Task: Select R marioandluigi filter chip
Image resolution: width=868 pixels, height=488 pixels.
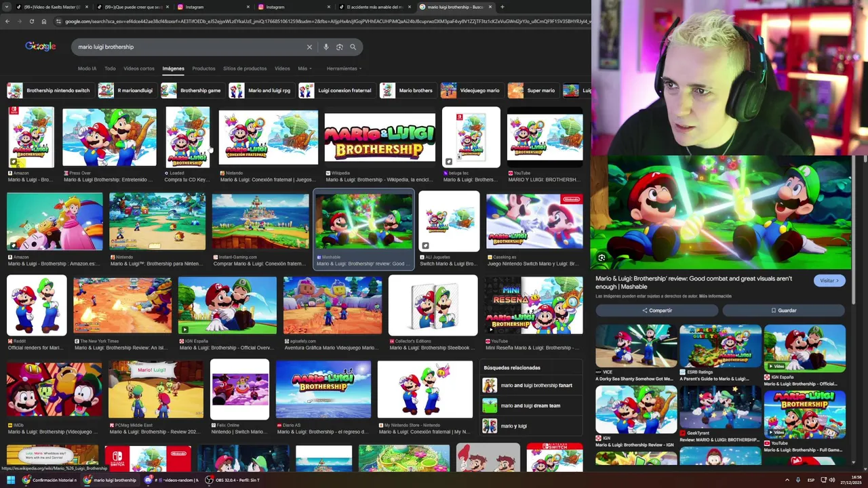Action: pyautogui.click(x=126, y=90)
